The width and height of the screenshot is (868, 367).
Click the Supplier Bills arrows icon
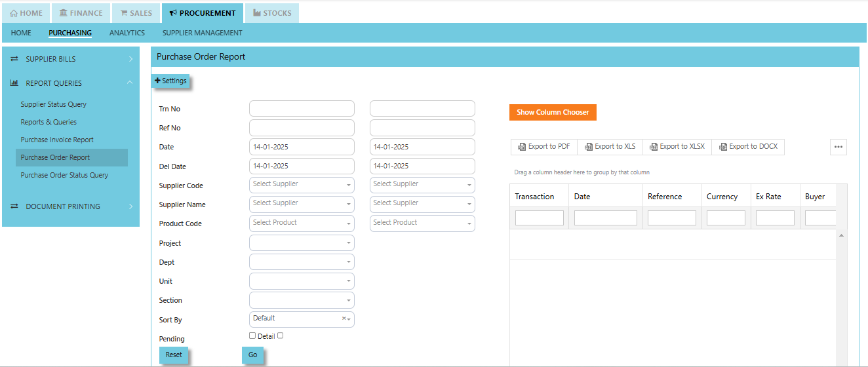14,59
